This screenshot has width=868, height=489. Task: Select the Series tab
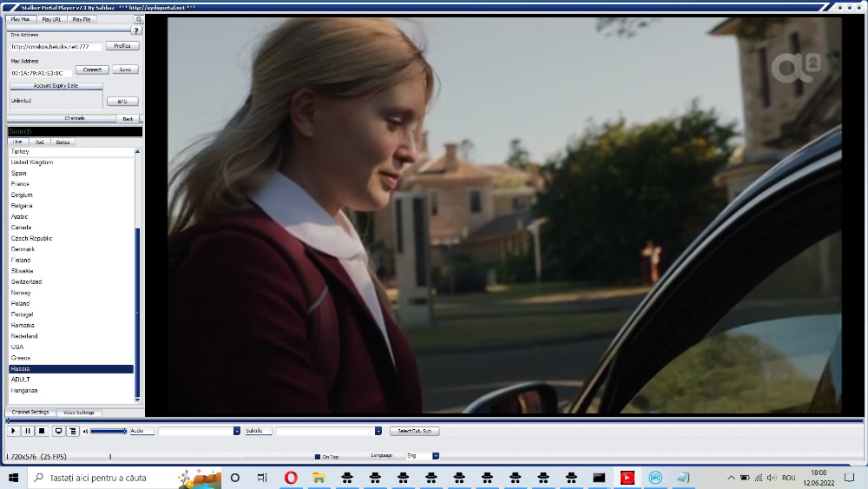(x=62, y=142)
